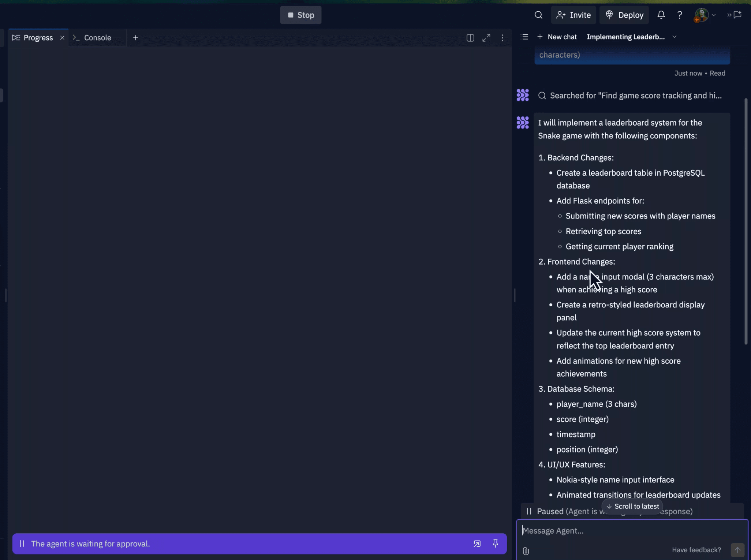Click the search magnifier icon in the header
The image size is (751, 560).
tap(538, 15)
